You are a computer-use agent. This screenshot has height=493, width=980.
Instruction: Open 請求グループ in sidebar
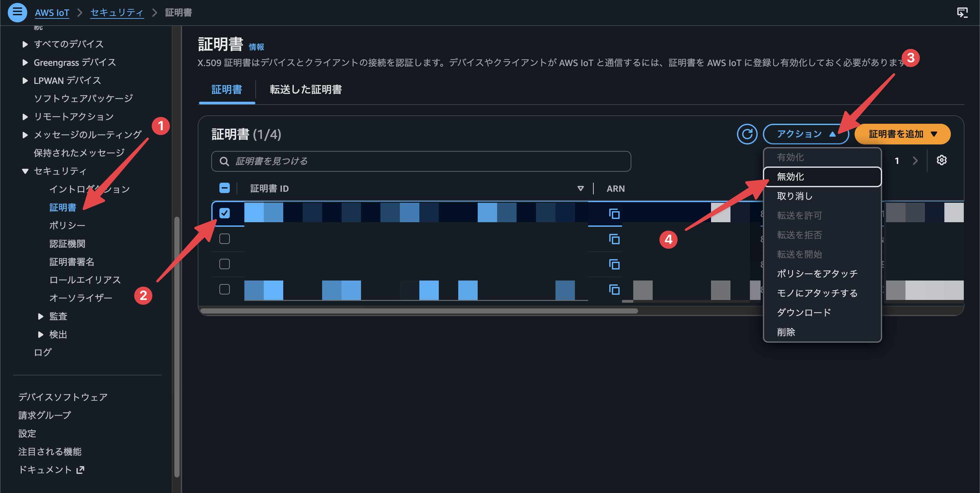pyautogui.click(x=44, y=415)
